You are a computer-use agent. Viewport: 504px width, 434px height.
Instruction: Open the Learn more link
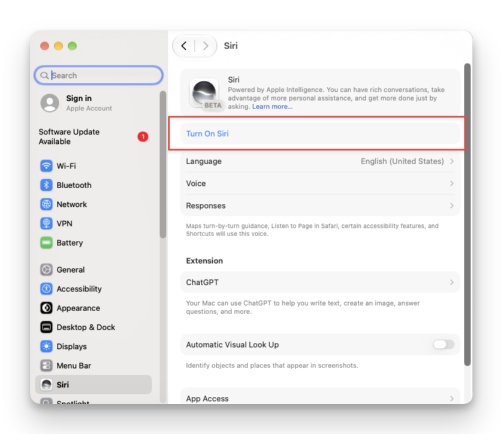click(x=272, y=107)
